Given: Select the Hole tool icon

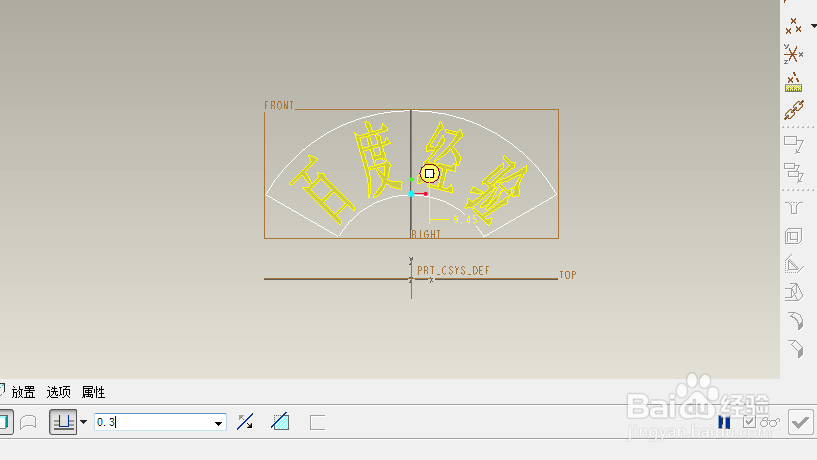Looking at the screenshot, I should pos(794,208).
